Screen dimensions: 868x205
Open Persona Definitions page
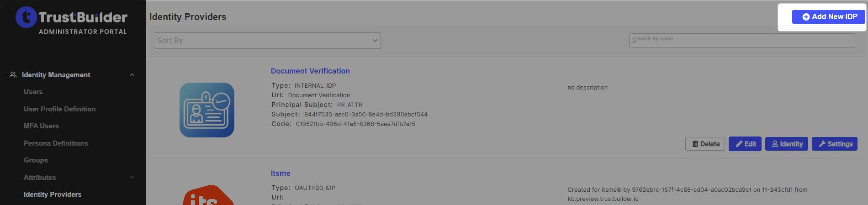[x=56, y=143]
